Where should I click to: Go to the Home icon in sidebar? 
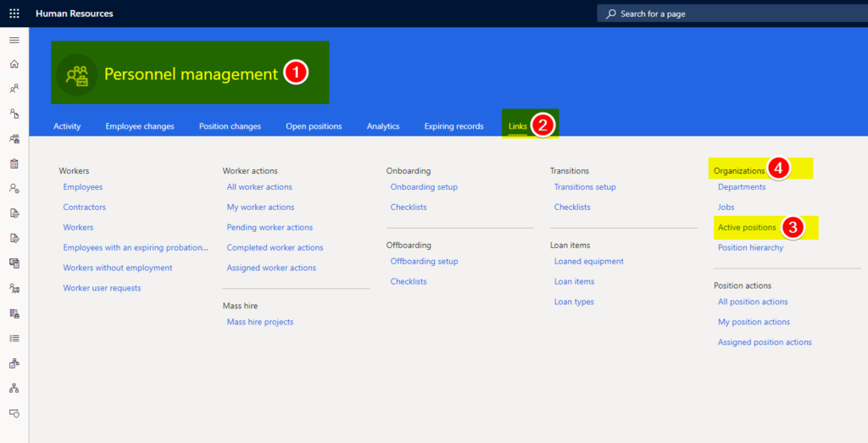pos(14,64)
